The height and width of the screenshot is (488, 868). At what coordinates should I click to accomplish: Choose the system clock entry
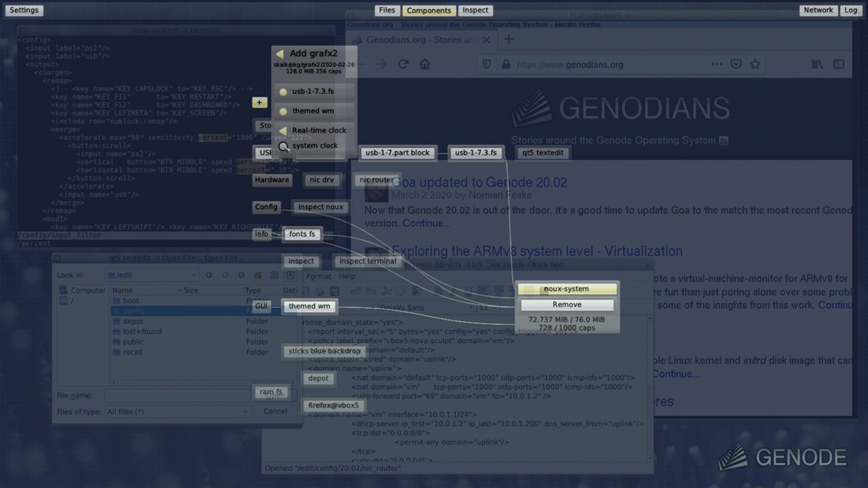click(314, 146)
